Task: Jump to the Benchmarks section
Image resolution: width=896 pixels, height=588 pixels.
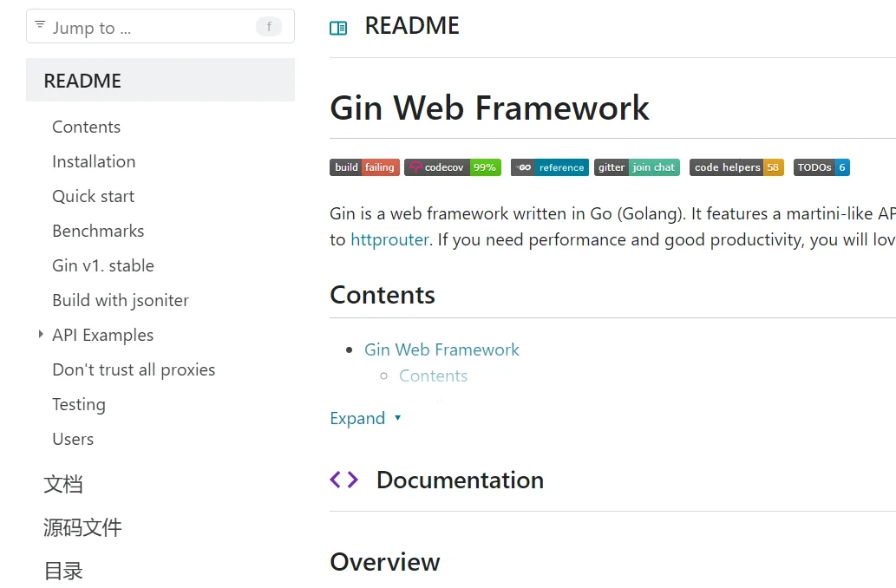Action: pos(98,231)
